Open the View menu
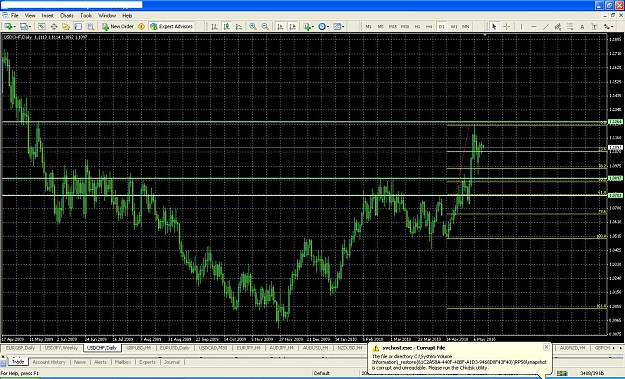Image resolution: width=625 pixels, height=379 pixels. pos(30,16)
